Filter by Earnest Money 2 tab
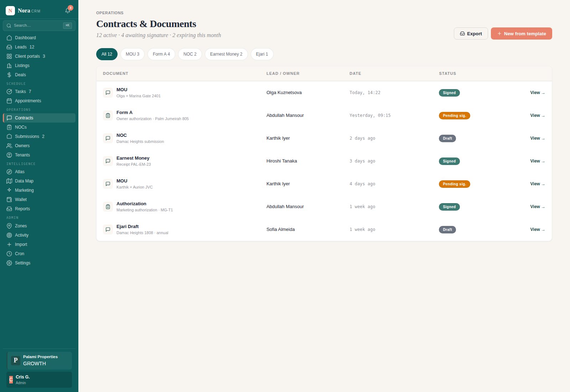This screenshot has width=570, height=392. 226,54
